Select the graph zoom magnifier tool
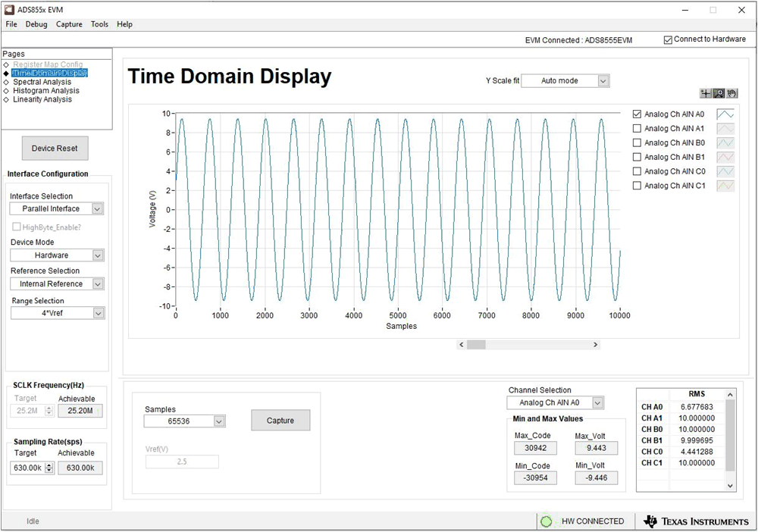758x532 pixels. coord(719,93)
